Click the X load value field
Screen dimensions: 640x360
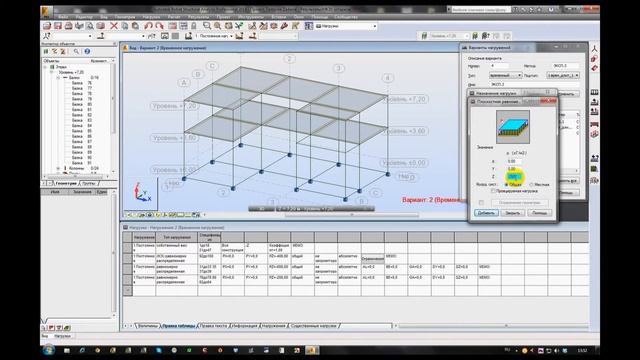pyautogui.click(x=513, y=162)
